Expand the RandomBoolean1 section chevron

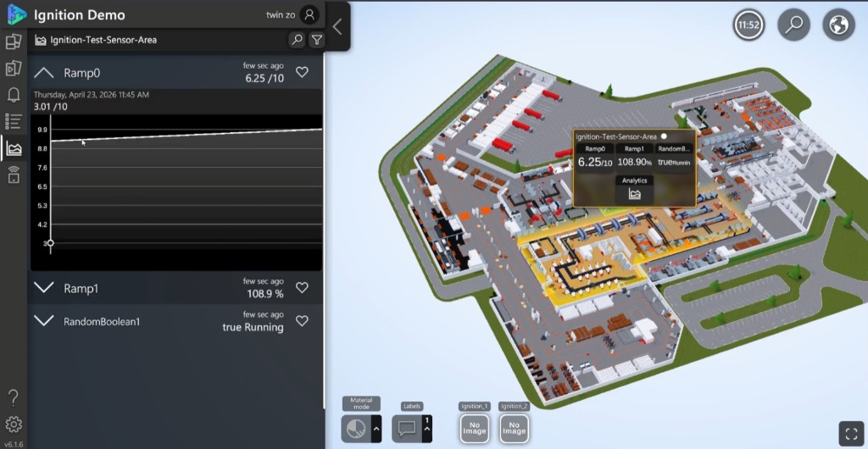44,321
